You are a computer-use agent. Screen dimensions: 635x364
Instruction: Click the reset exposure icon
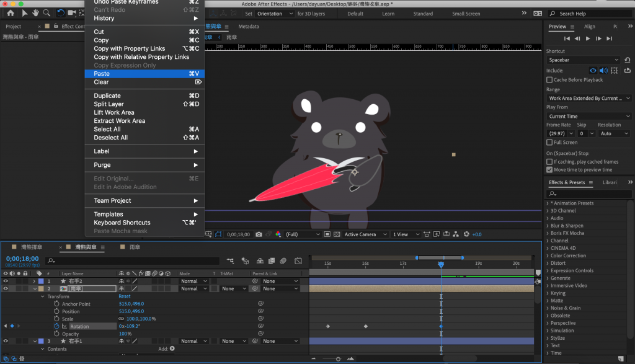[x=466, y=234]
